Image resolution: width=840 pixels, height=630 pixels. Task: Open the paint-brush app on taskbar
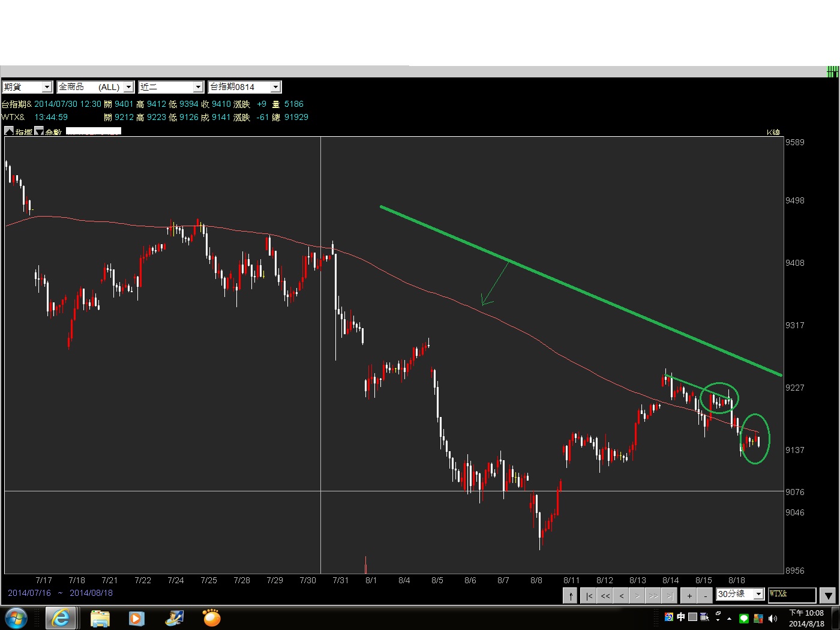click(175, 618)
